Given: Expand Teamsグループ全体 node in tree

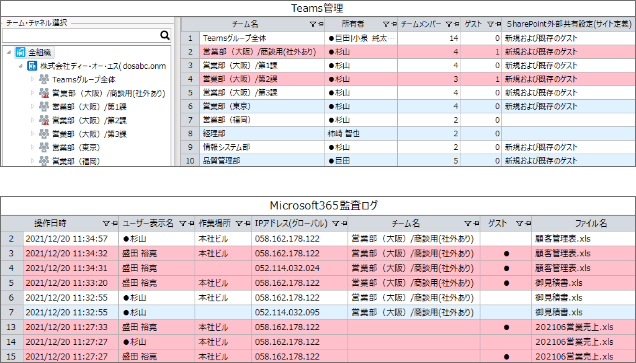Looking at the screenshot, I should pyautogui.click(x=33, y=79).
